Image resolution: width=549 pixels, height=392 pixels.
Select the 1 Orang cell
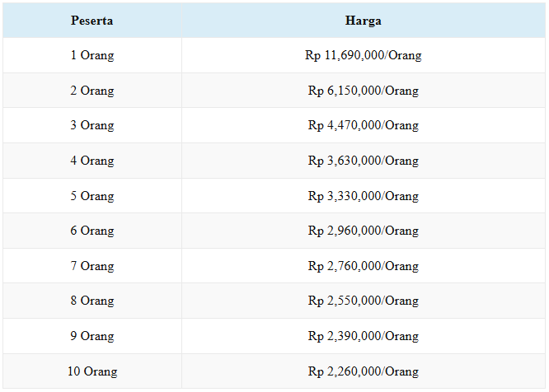(92, 56)
